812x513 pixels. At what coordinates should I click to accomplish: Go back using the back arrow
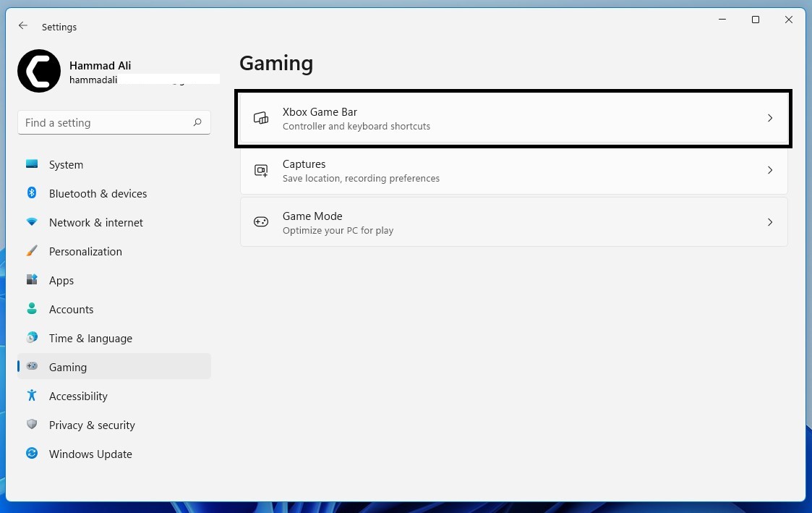pyautogui.click(x=23, y=26)
